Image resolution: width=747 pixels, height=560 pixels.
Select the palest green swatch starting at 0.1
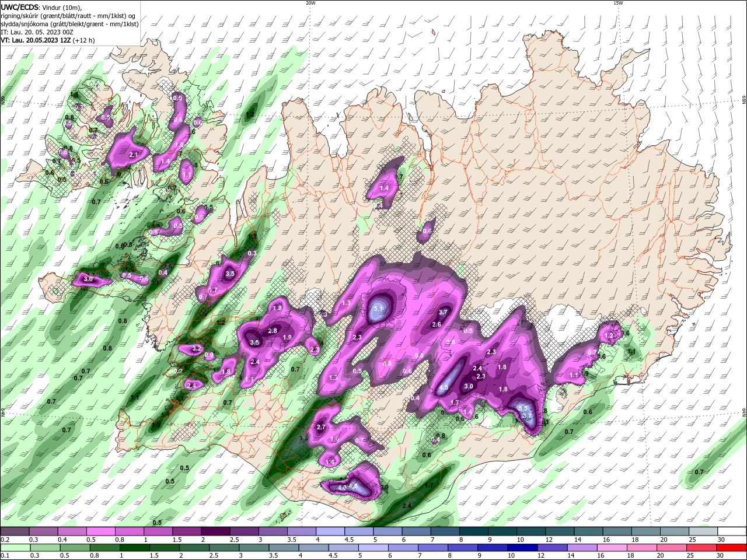(x=15, y=548)
